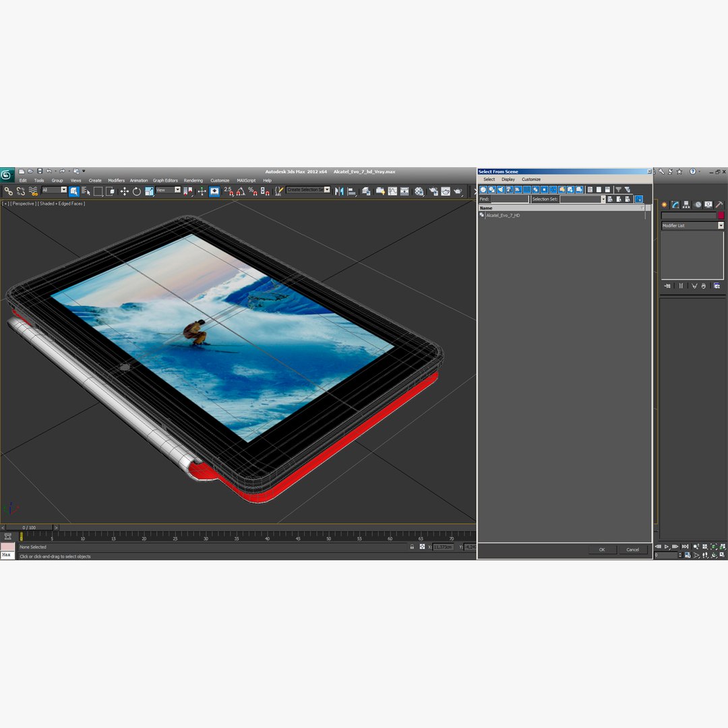Switch to the Utilities panel tab
The width and height of the screenshot is (728, 728).
[719, 205]
